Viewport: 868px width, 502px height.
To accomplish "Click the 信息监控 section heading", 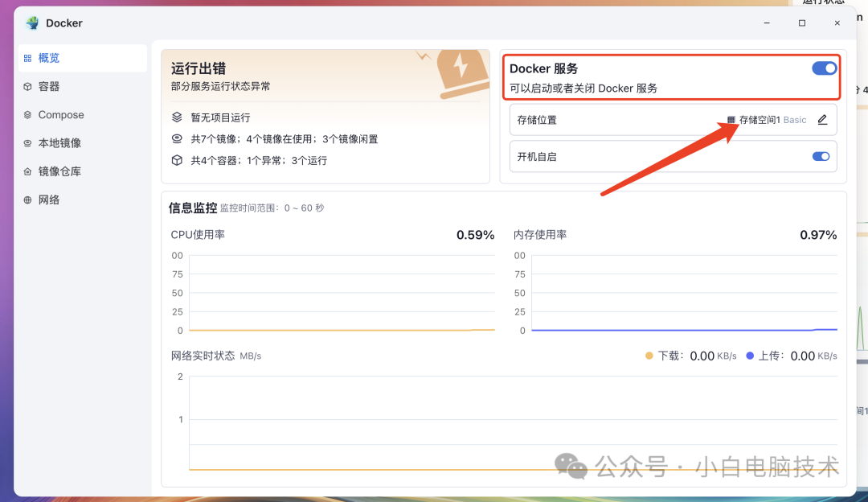I will pyautogui.click(x=193, y=208).
